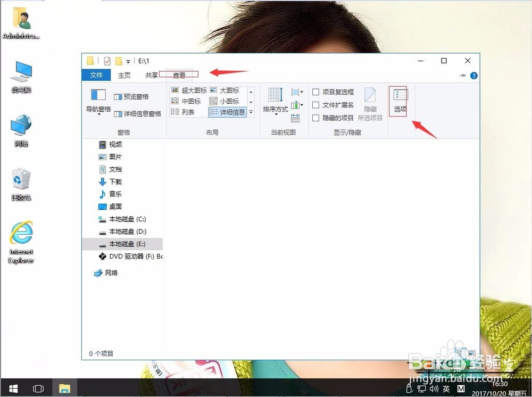The image size is (532, 397).
Task: Expand the layout gallery more arrow
Action: coord(251,112)
